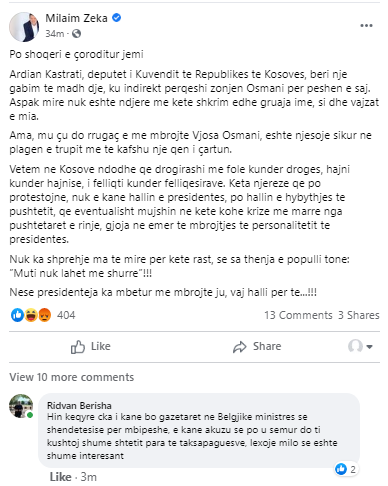Open the 13 Comments list

(x=298, y=315)
